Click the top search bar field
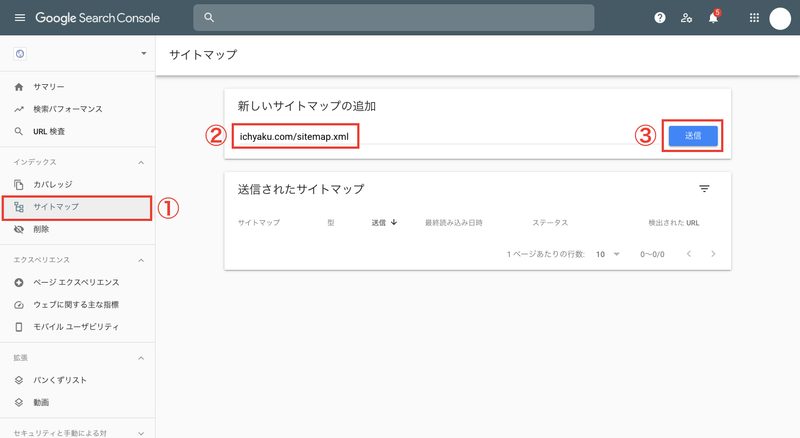 point(394,18)
